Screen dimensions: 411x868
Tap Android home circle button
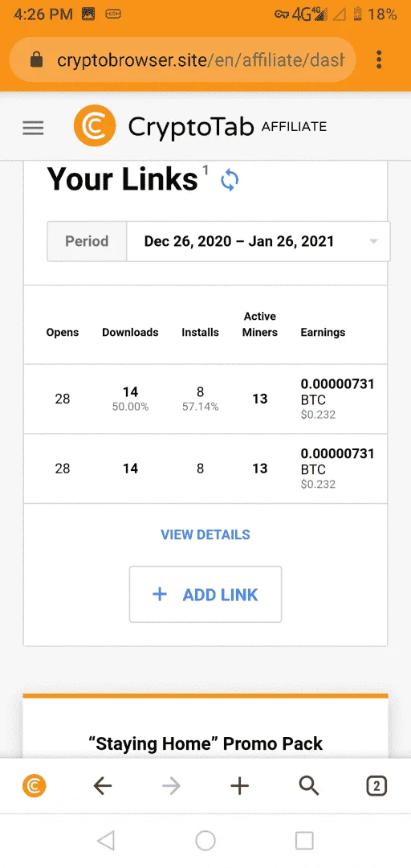pyautogui.click(x=205, y=841)
